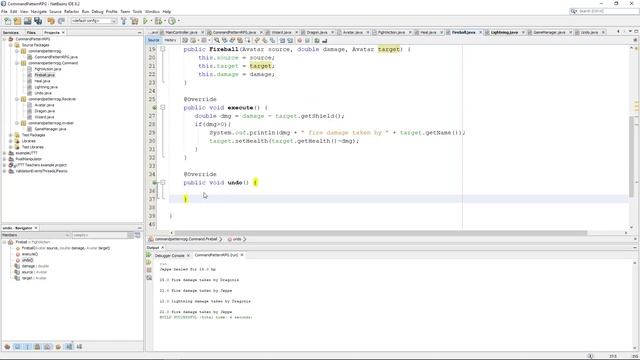Click the Uncomment icon in editor toolbar
640x360 pixels.
(x=324, y=40)
